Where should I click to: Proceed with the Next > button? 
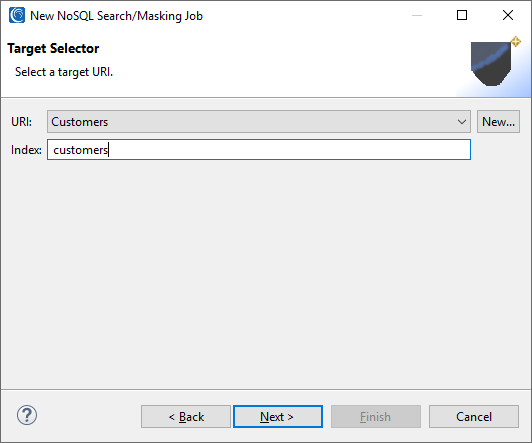coord(278,417)
